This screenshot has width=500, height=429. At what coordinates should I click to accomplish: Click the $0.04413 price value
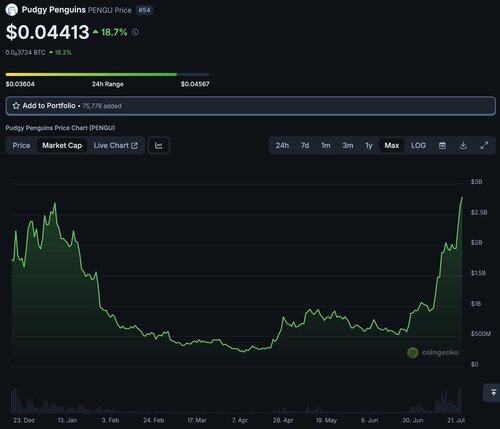48,32
